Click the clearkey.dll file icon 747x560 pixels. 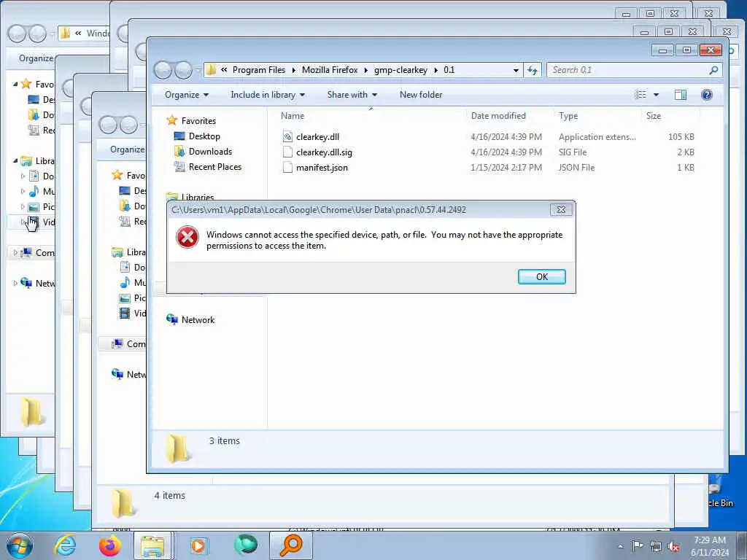287,136
